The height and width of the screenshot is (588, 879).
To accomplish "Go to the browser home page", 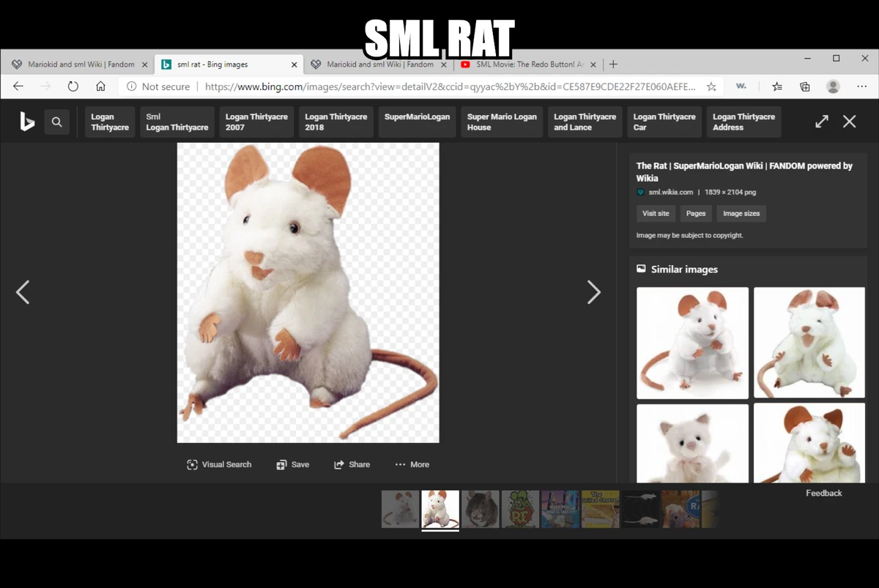I will pyautogui.click(x=101, y=86).
